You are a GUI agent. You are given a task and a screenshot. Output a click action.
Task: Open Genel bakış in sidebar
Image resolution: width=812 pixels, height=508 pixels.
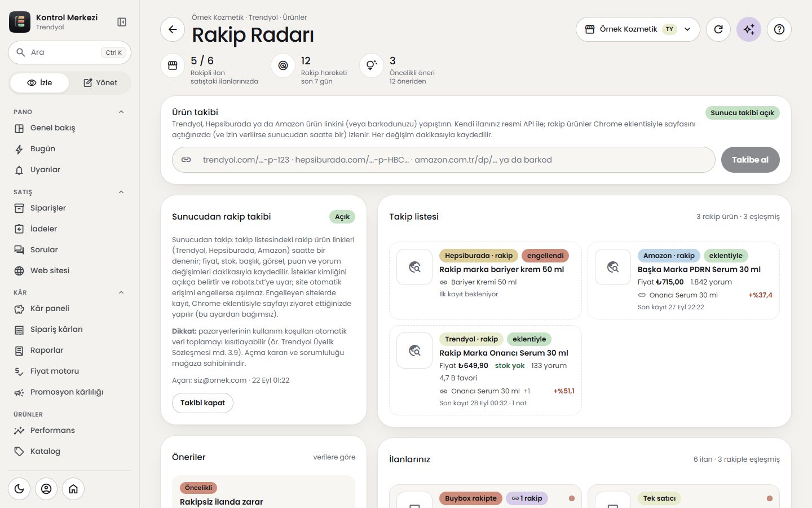69,128
